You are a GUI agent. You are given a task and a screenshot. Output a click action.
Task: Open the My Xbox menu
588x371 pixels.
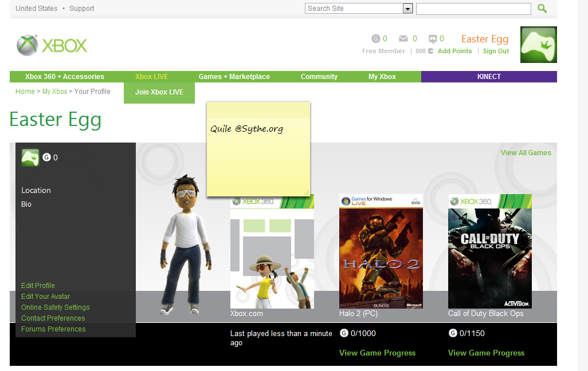382,77
